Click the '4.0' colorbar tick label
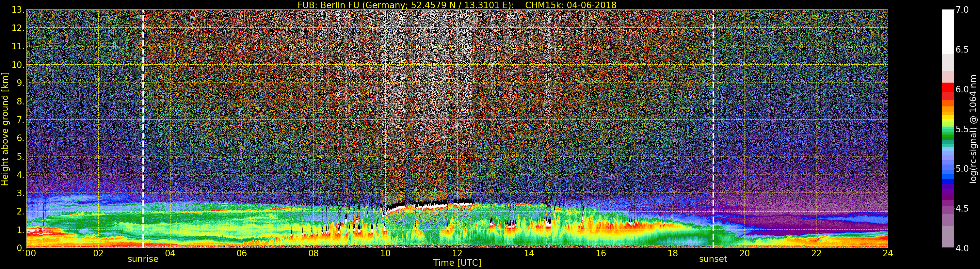The width and height of the screenshot is (980, 269). (962, 248)
